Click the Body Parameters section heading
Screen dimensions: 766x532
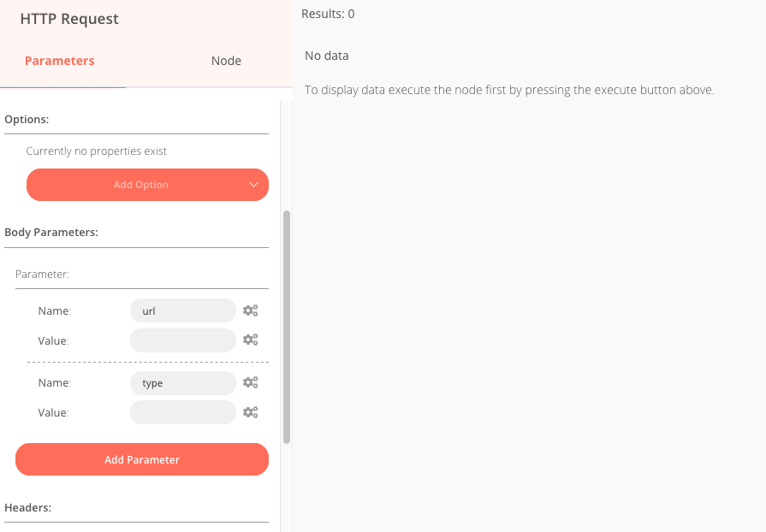coord(51,233)
